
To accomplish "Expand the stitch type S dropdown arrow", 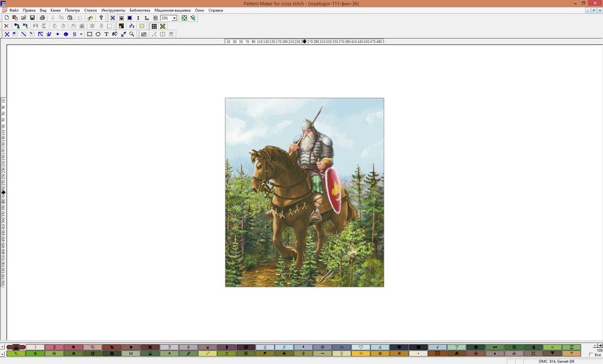I will point(81,34).
